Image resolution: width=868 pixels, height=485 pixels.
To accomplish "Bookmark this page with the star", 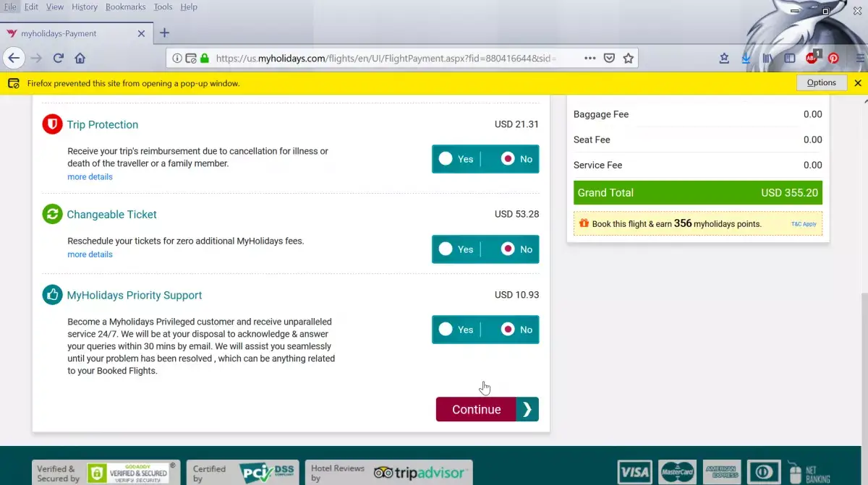I will coord(629,59).
